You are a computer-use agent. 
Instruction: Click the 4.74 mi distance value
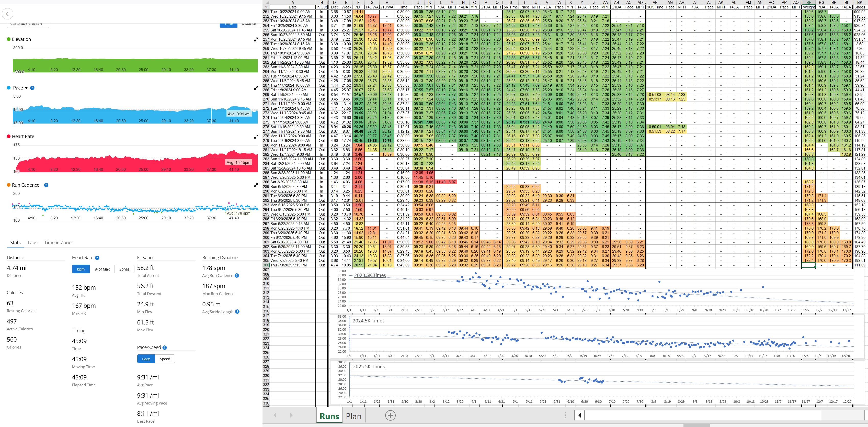pyautogui.click(x=17, y=268)
